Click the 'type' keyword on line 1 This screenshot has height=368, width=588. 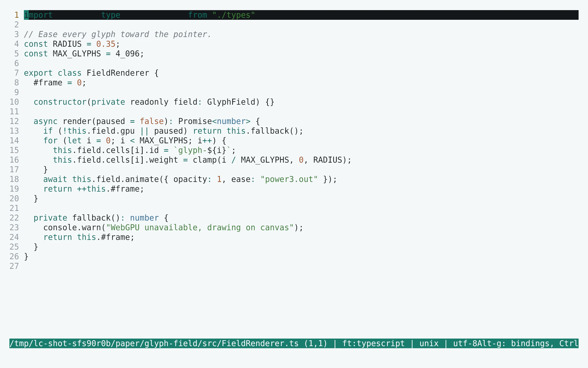[x=110, y=15]
